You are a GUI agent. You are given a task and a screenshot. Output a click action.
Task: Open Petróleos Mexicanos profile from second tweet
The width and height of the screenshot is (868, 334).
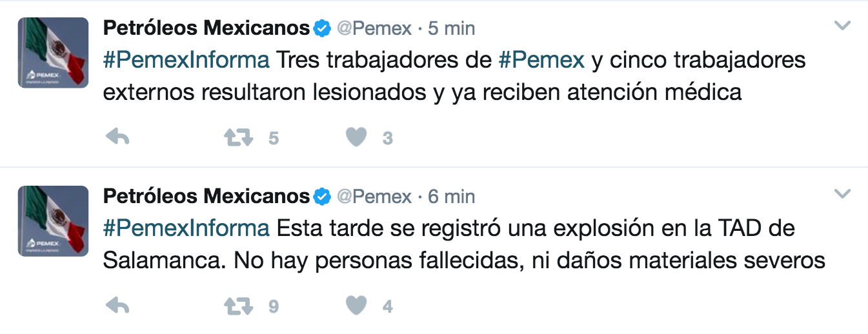pyautogui.click(x=207, y=196)
